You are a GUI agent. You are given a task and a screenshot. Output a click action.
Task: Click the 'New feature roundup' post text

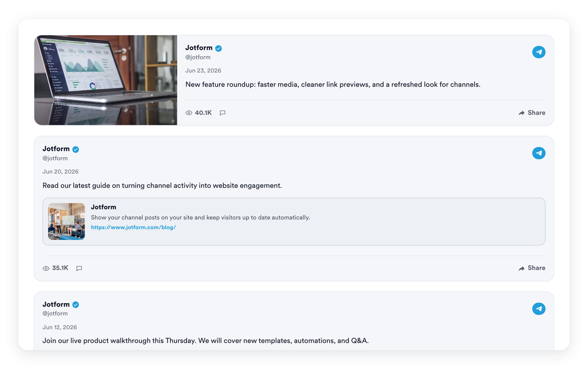point(333,85)
